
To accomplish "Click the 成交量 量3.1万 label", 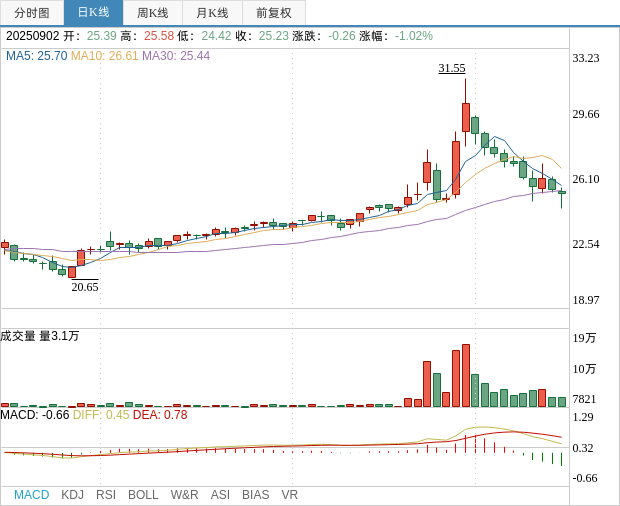I will tap(40, 336).
